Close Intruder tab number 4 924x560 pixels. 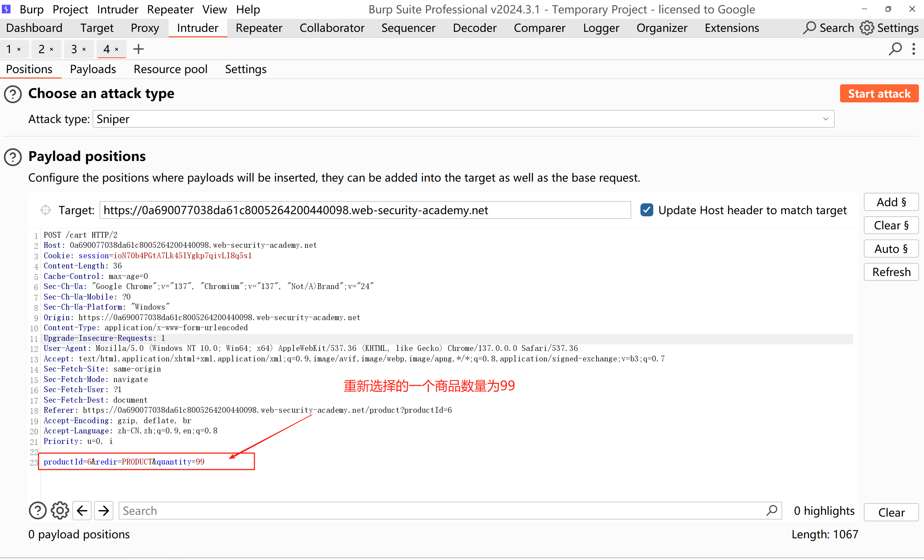[117, 50]
